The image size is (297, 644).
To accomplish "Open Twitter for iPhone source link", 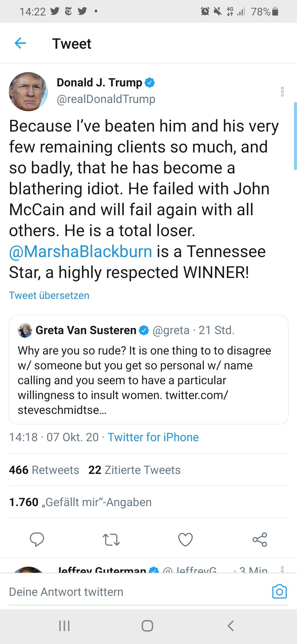I will [153, 437].
